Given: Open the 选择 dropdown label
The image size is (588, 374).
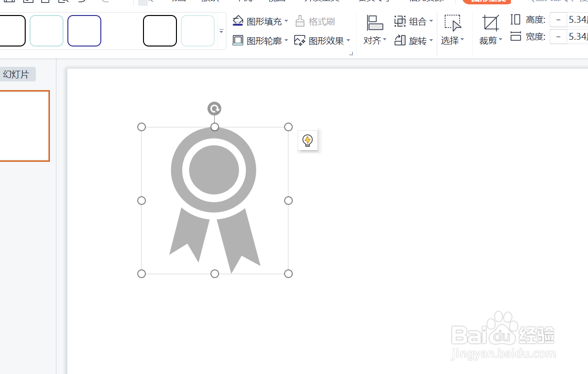Looking at the screenshot, I should [x=452, y=41].
